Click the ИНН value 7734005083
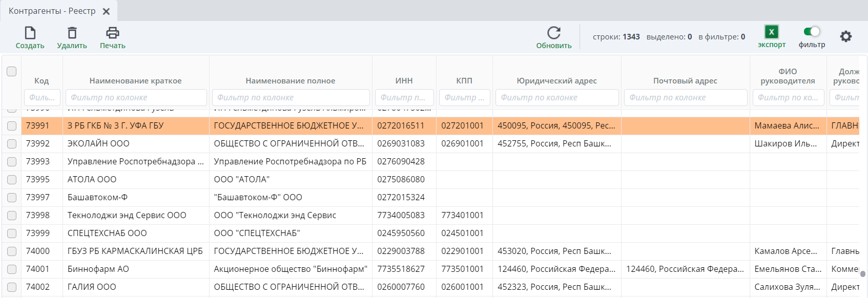This screenshot has height=298, width=868. click(401, 216)
